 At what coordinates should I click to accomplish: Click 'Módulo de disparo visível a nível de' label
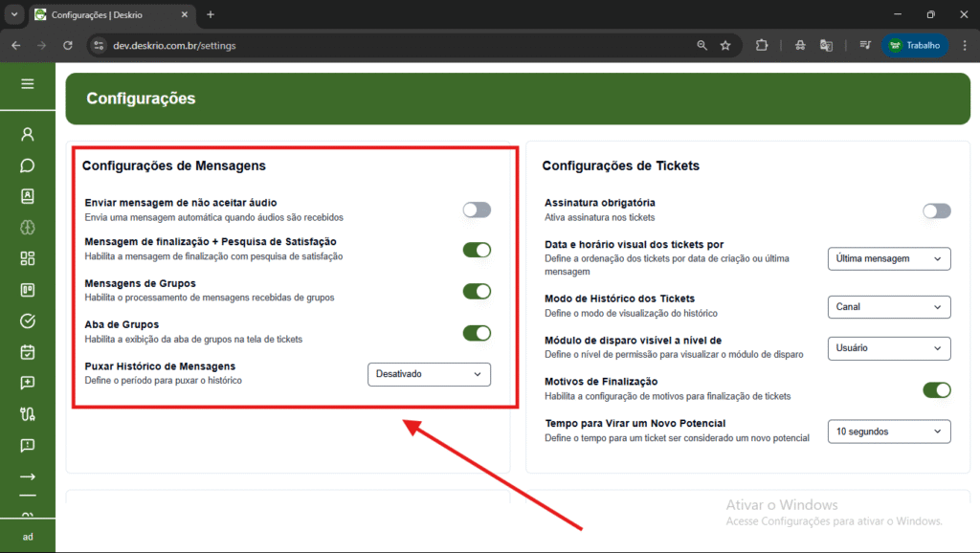(x=634, y=341)
